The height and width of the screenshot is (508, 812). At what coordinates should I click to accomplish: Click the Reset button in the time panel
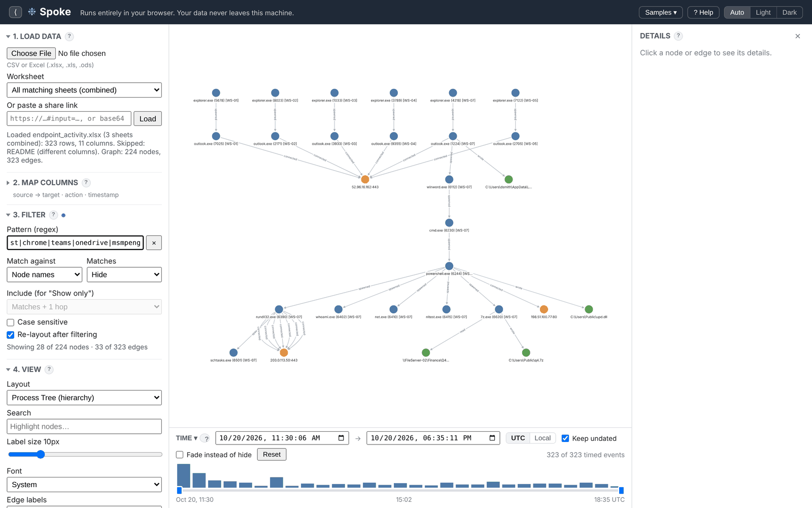click(x=272, y=455)
